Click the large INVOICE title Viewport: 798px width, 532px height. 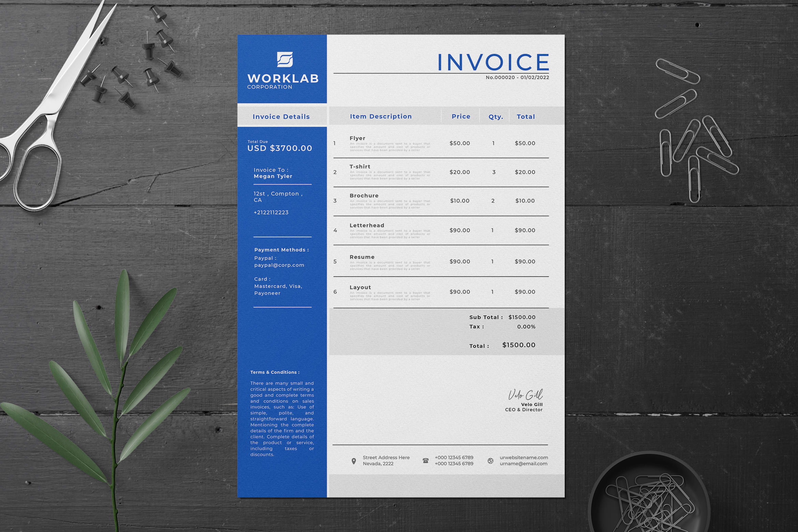493,62
